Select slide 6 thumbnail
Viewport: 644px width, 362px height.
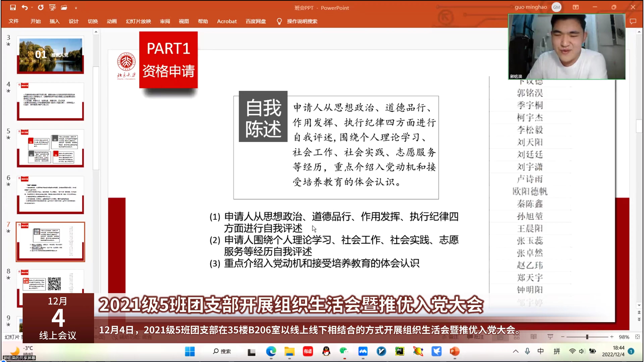[x=50, y=195]
